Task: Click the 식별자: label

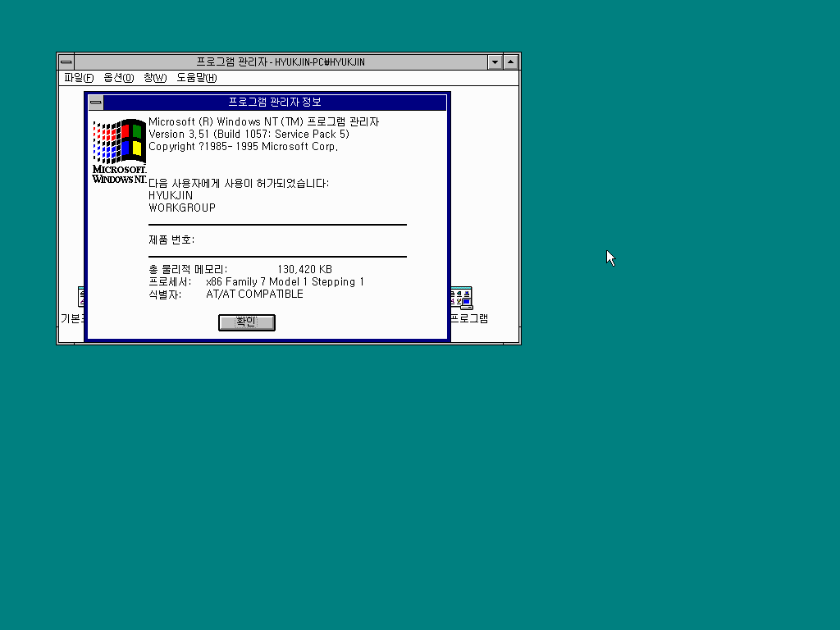Action: coord(165,294)
